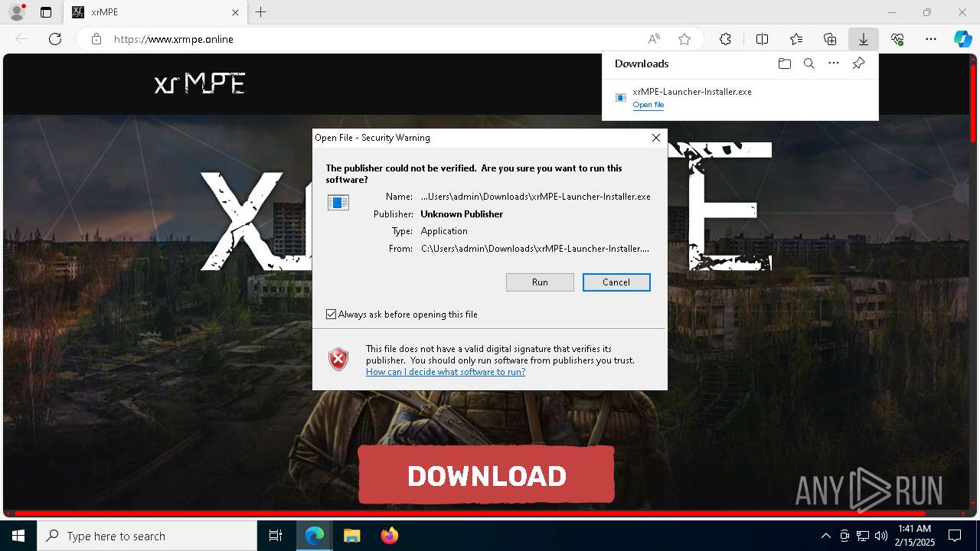Open File Explorer taskbar icon
The image size is (980, 551).
[x=351, y=536]
